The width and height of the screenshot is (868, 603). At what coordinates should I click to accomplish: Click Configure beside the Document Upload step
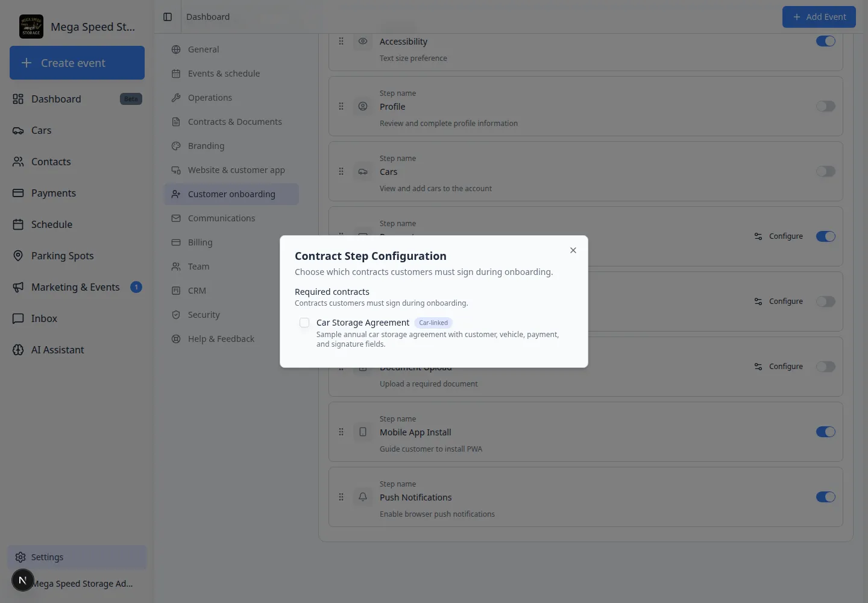[x=779, y=367]
